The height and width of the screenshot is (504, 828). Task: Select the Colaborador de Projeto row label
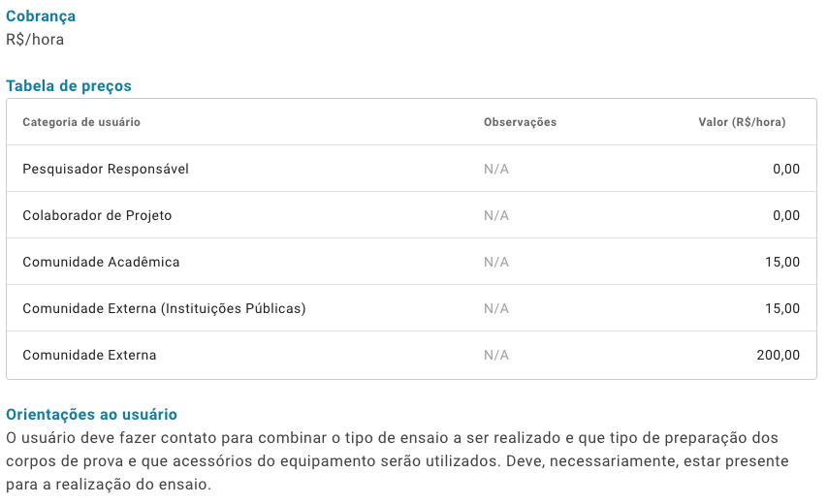coord(97,215)
